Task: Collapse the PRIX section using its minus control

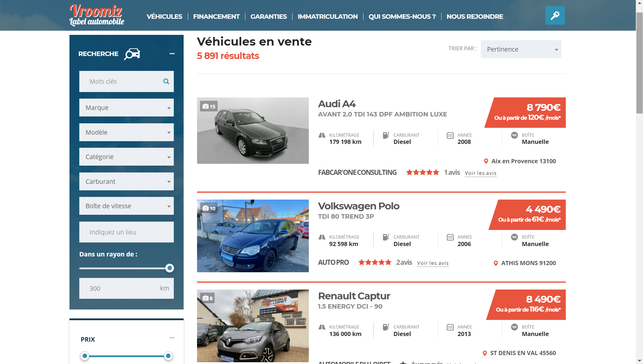Action: tap(172, 338)
